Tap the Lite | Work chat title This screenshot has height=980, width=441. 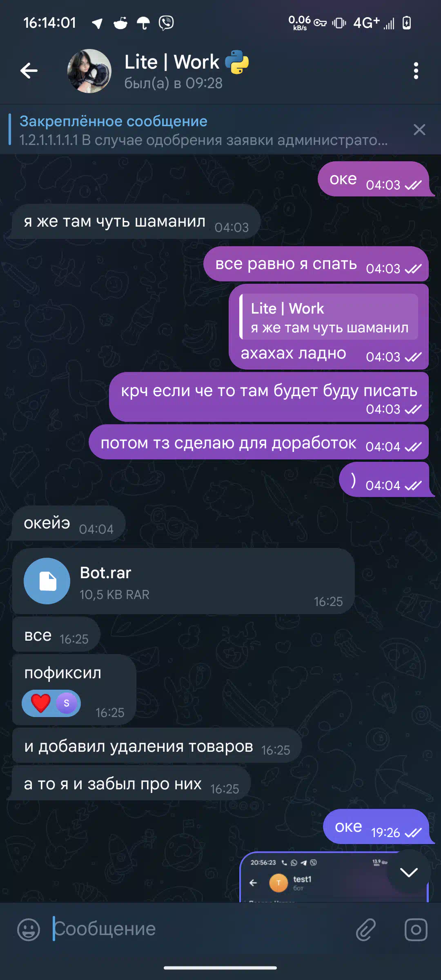pyautogui.click(x=172, y=62)
